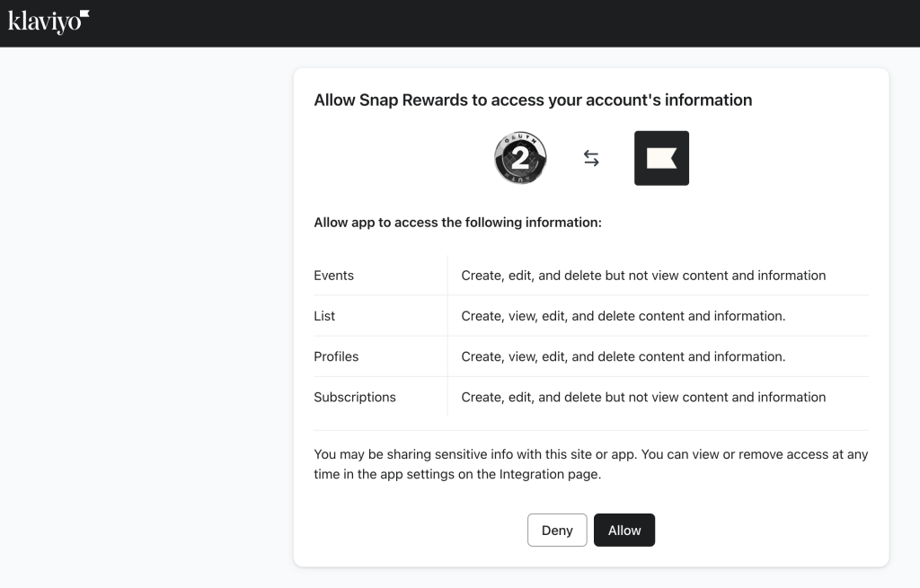Click the Events row permission description
The width and height of the screenshot is (920, 588).
click(643, 276)
